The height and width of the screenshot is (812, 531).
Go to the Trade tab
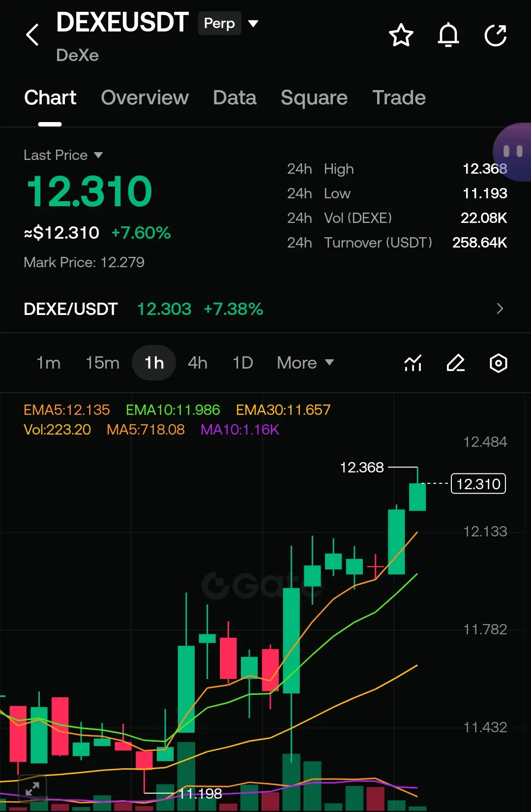tap(399, 97)
